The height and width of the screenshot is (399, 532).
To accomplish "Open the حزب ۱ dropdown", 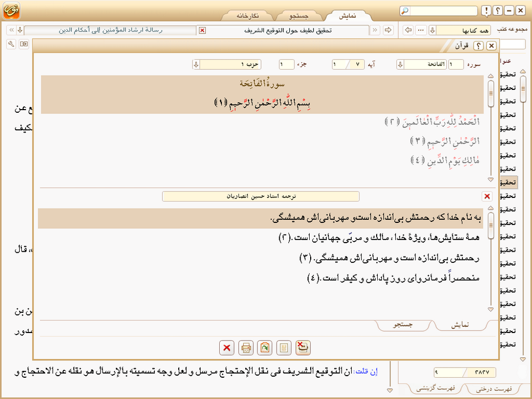I will click(196, 64).
